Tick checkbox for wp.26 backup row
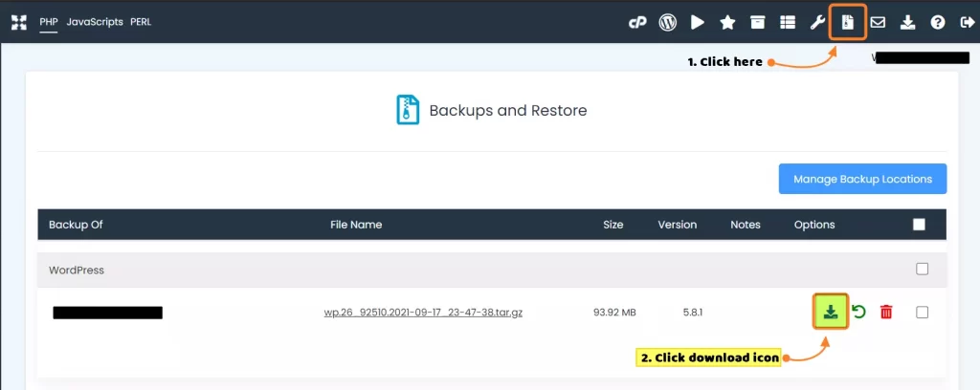980x390 pixels. tap(922, 312)
